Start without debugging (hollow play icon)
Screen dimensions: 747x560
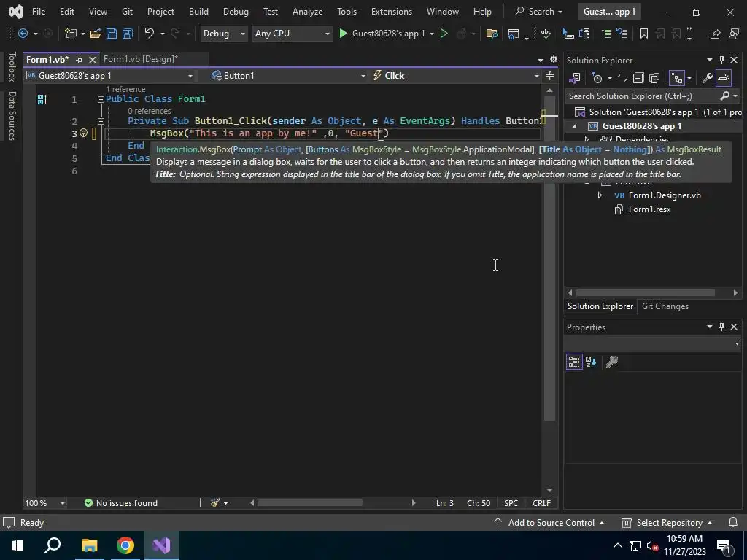click(x=444, y=34)
